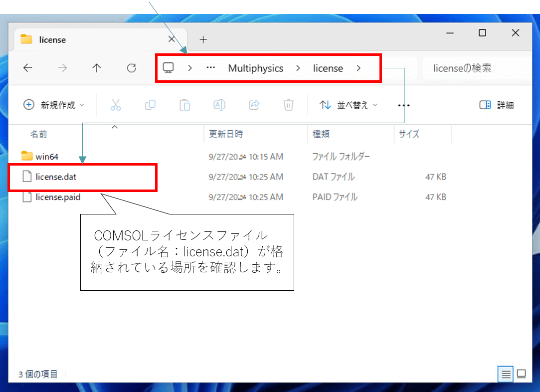This screenshot has height=392, width=540.
Task: Click the license breadcrumb
Action: point(328,68)
